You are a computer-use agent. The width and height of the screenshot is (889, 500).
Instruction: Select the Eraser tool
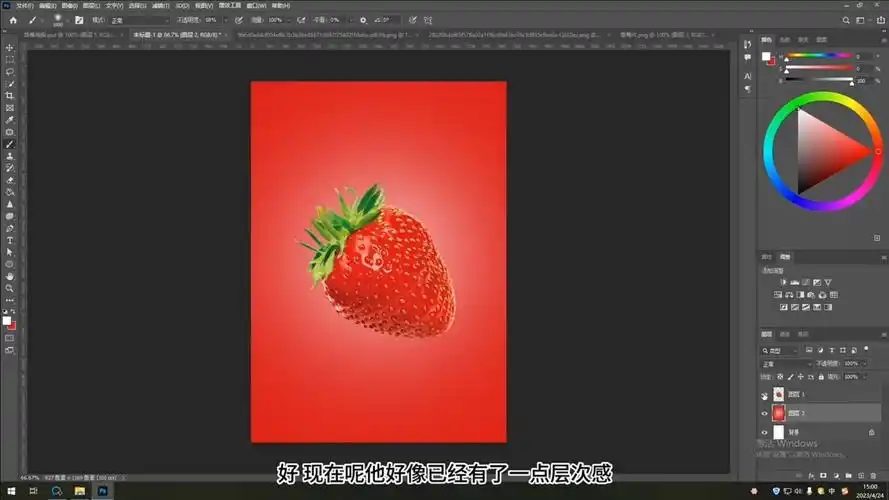(10, 180)
